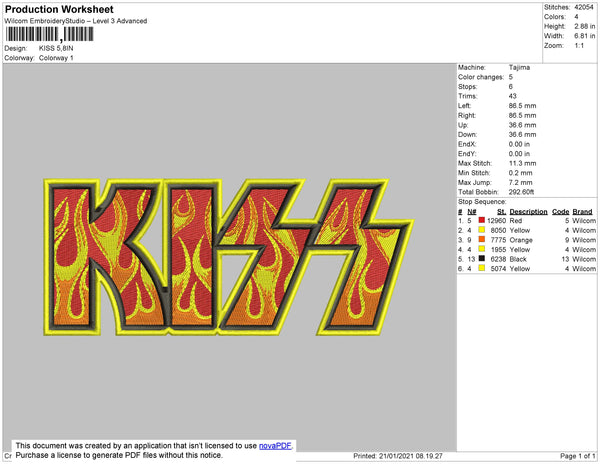Click the Max Jump value 7.2 mm

click(520, 182)
